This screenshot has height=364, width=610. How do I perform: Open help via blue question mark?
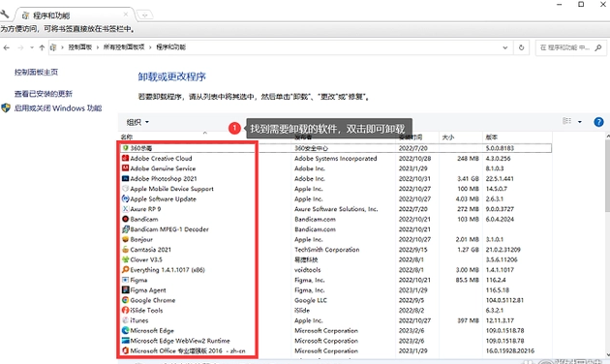[x=598, y=122]
